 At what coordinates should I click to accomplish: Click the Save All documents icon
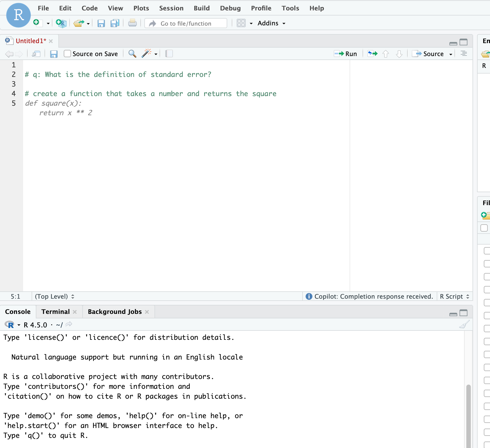pos(115,23)
